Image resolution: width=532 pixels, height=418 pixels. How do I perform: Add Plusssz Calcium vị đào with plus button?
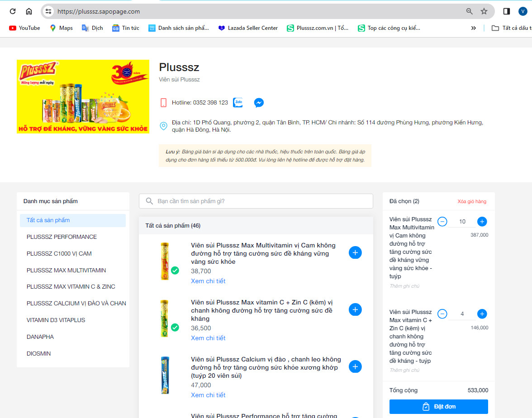(355, 366)
